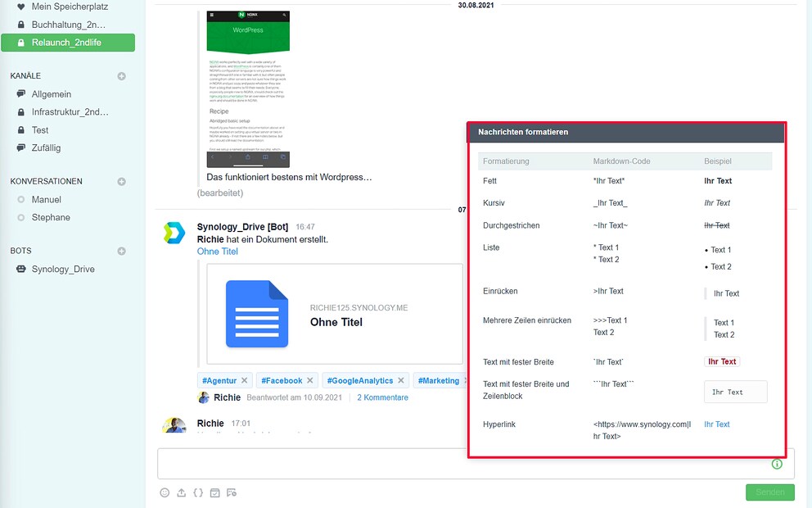Click Richie's avatar on the 17:01 message
Viewport: 812px width, 508px height.
point(174,425)
